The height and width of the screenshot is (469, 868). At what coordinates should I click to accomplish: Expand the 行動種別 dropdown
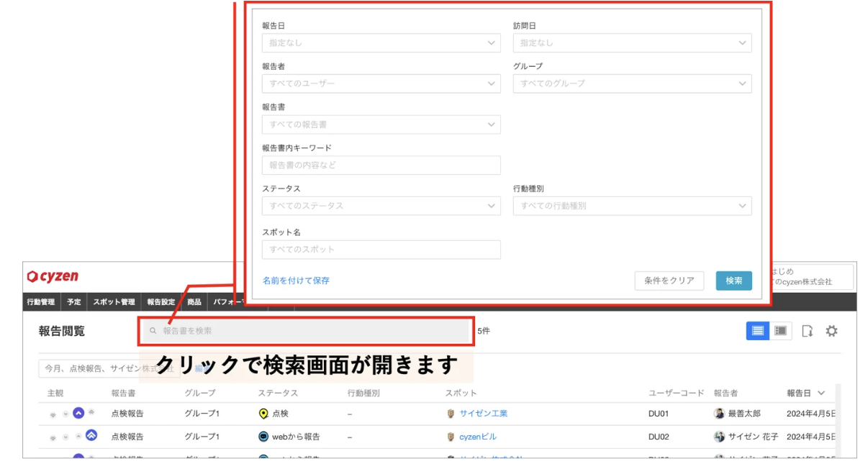pos(632,206)
